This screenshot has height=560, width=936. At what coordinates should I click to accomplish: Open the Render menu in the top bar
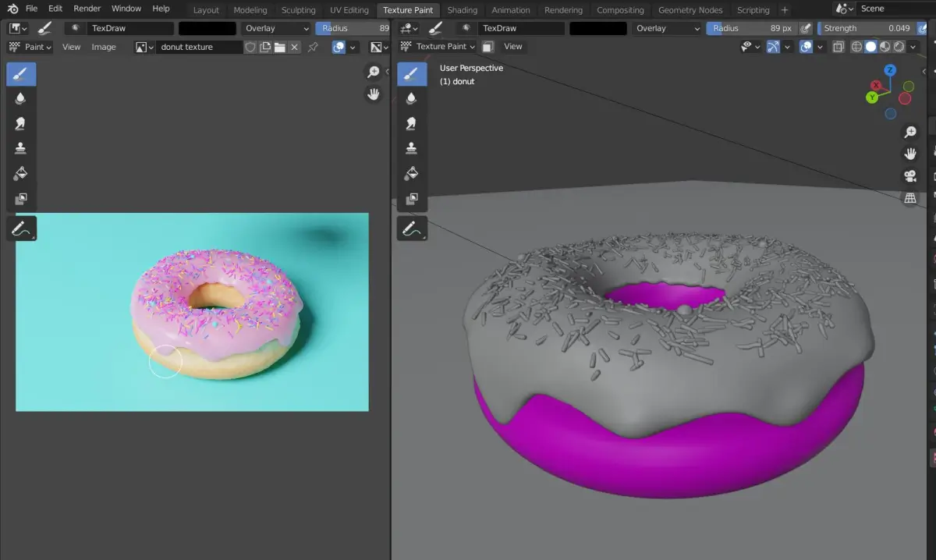point(87,9)
